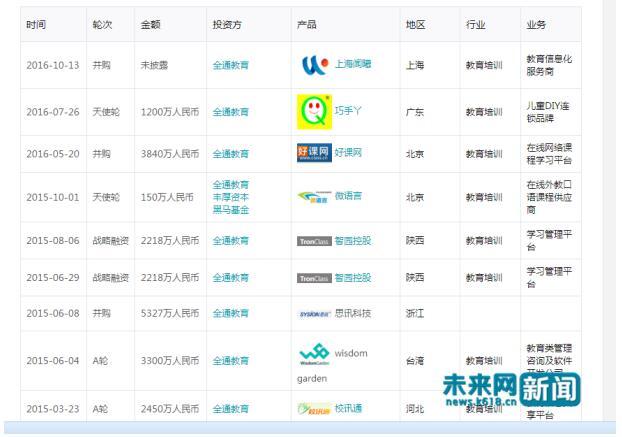This screenshot has height=437, width=622.
Task: Click the horizontal scrollbar at the bottom
Action: (x=309, y=428)
